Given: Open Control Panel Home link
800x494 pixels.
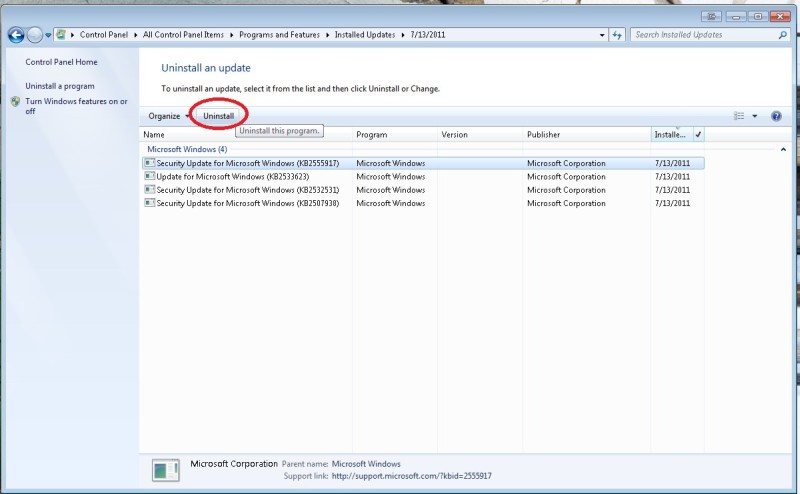Looking at the screenshot, I should (61, 62).
